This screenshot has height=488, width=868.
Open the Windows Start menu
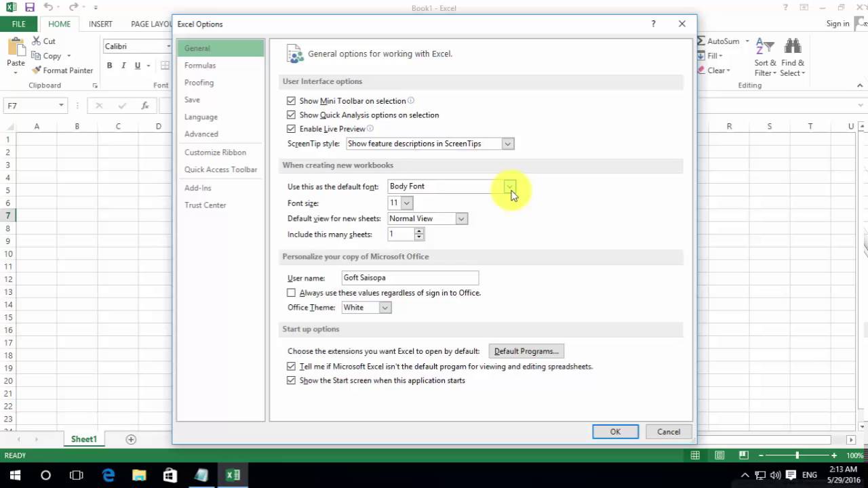coord(14,475)
